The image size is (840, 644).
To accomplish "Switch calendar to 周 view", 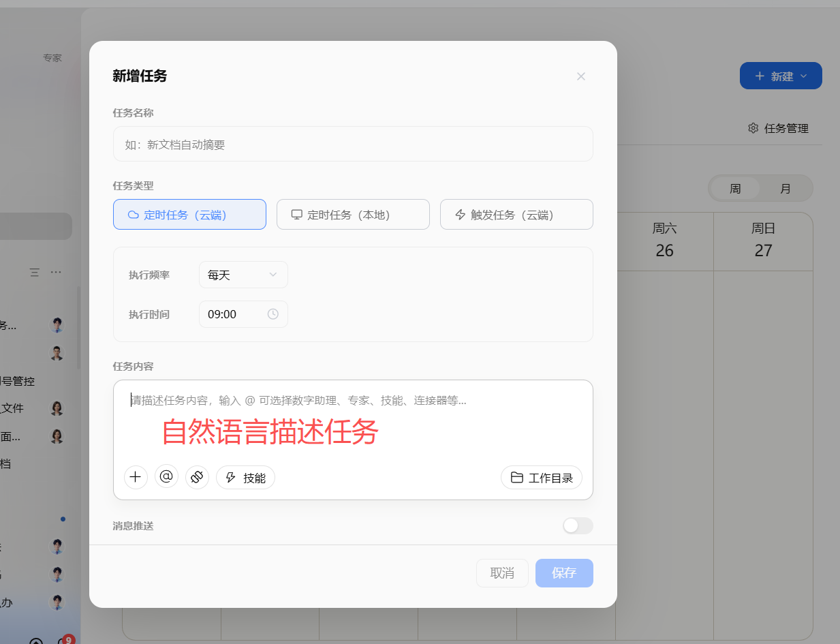I will point(735,189).
